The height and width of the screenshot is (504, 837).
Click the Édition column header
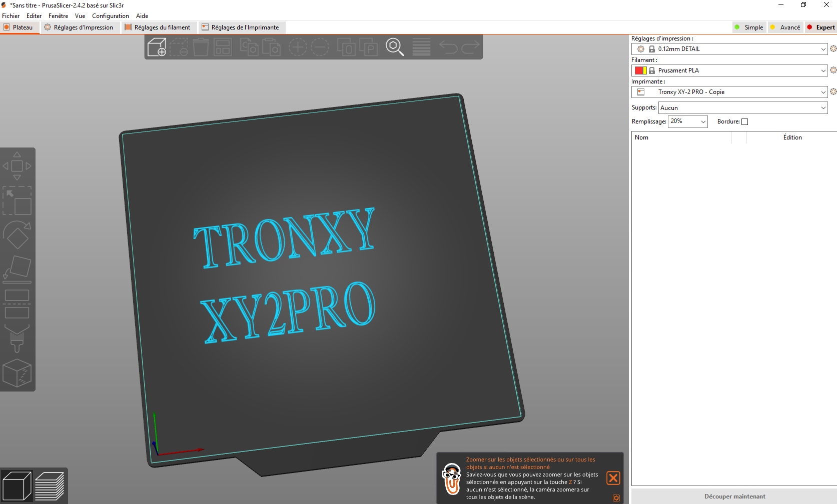pos(792,137)
